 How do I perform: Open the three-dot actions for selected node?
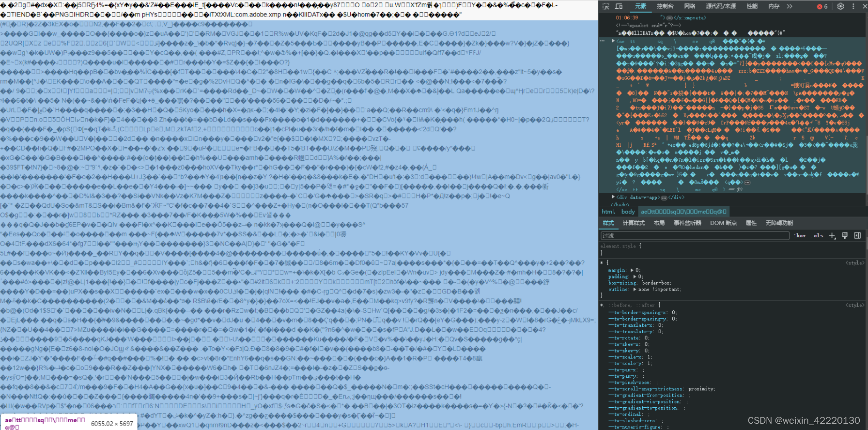tap(603, 41)
